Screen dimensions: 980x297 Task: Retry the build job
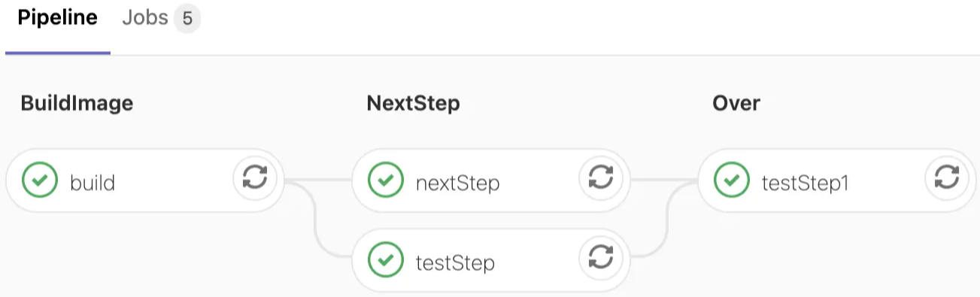255,180
